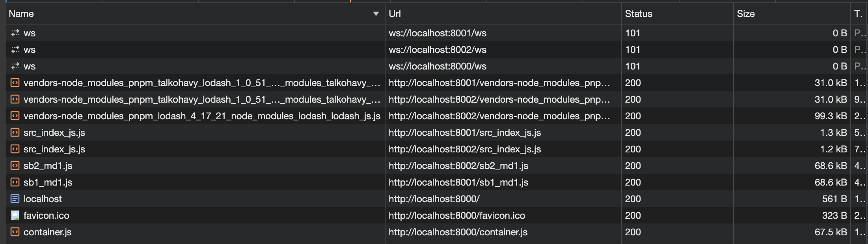Click the script icon of the localhost:8002/src_index_js.js row

click(15, 149)
